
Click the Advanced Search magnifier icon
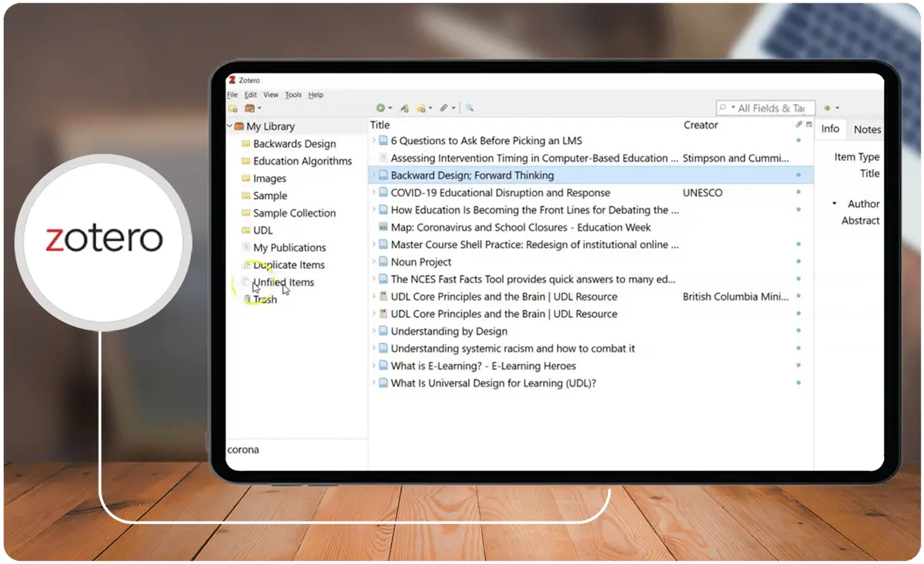[469, 108]
